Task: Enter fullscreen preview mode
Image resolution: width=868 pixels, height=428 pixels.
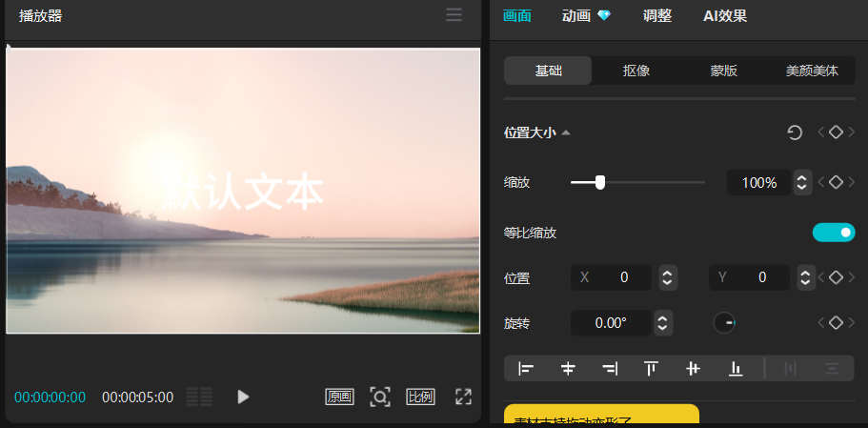Action: (463, 397)
